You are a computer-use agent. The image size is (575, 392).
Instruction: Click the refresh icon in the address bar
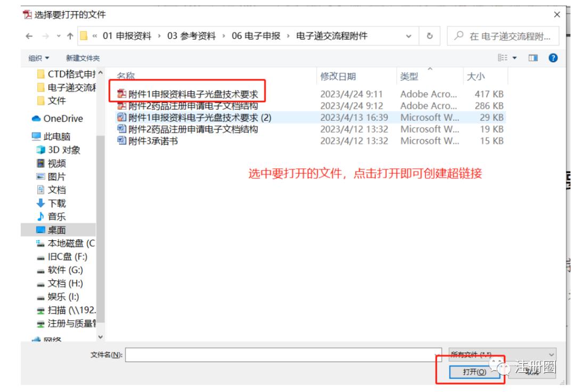[430, 36]
